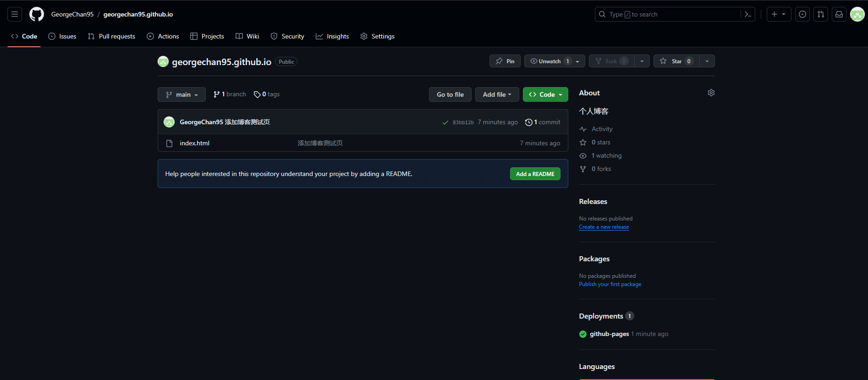868x380 pixels.
Task: Click GeorgeChan95 avatar in commit row
Action: 169,122
